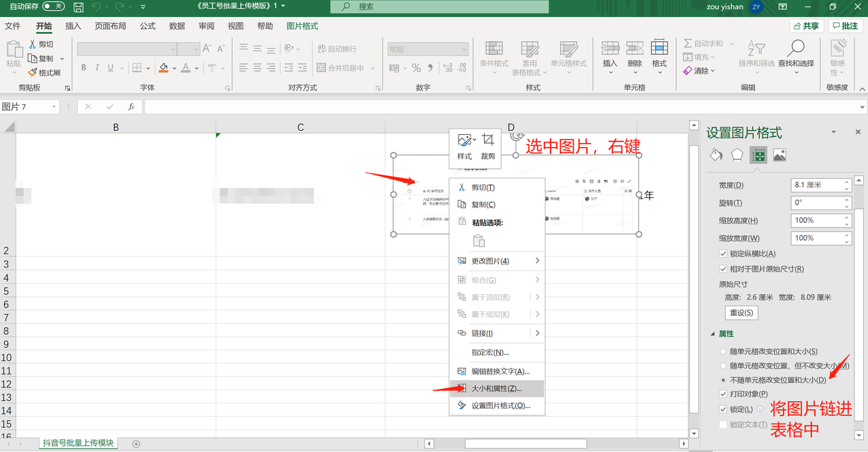
Task: Open the number format (常规) dropdown
Action: click(x=465, y=49)
